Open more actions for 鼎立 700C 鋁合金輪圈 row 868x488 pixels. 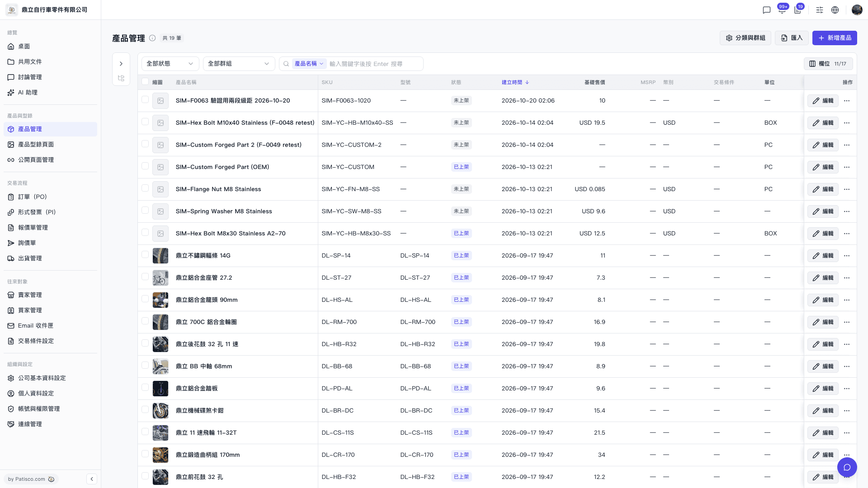[847, 322]
